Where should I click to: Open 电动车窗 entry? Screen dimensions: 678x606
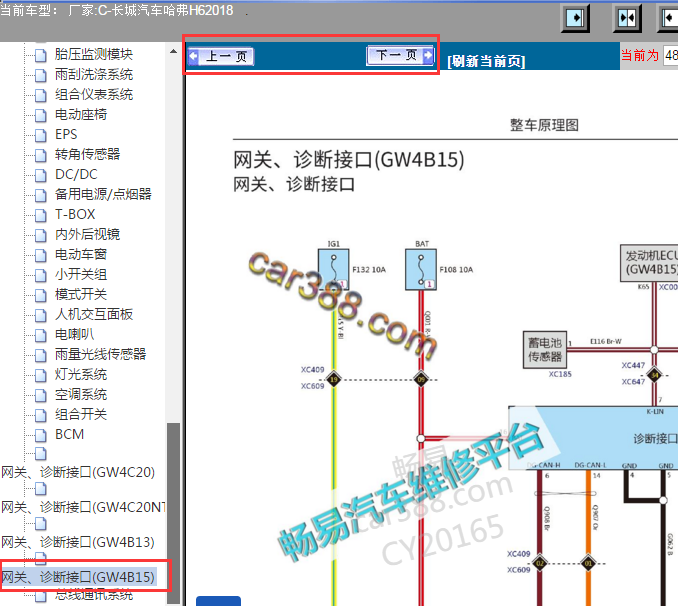(x=80, y=254)
